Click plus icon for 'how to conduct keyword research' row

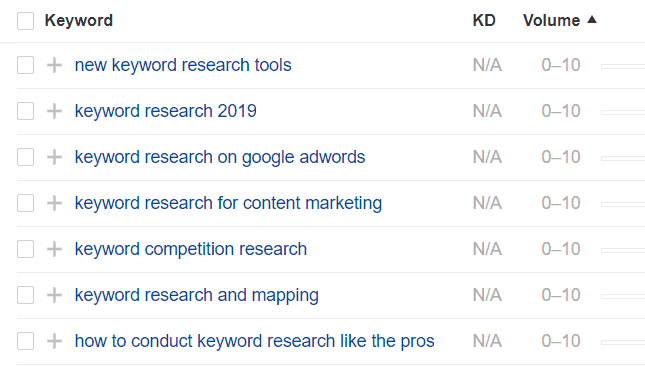click(x=54, y=341)
